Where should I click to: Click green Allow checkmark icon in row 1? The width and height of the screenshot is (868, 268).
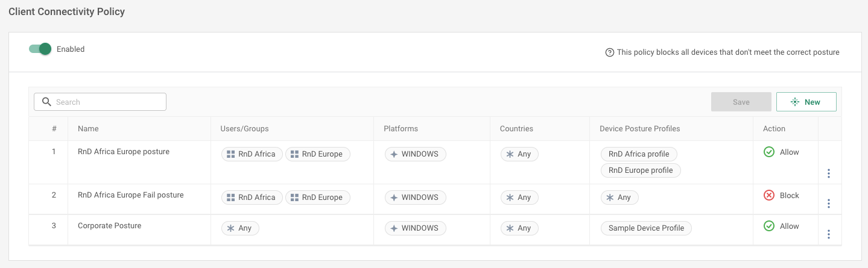point(769,152)
